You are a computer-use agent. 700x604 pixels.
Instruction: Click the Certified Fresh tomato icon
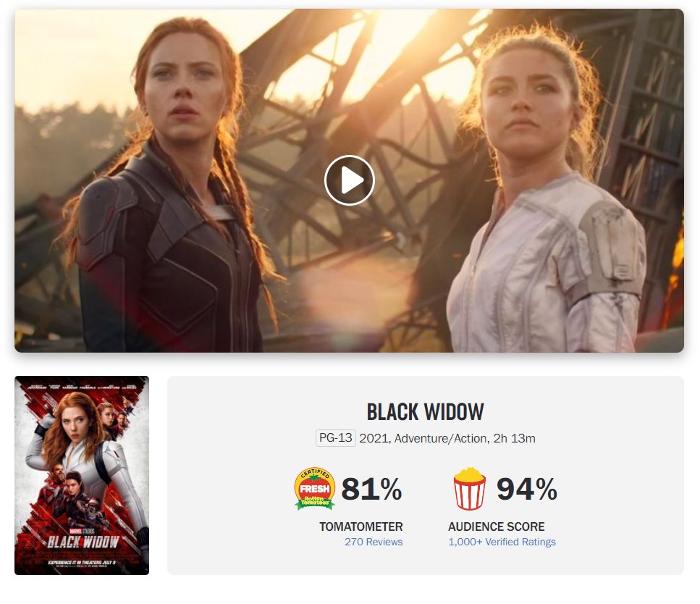315,489
